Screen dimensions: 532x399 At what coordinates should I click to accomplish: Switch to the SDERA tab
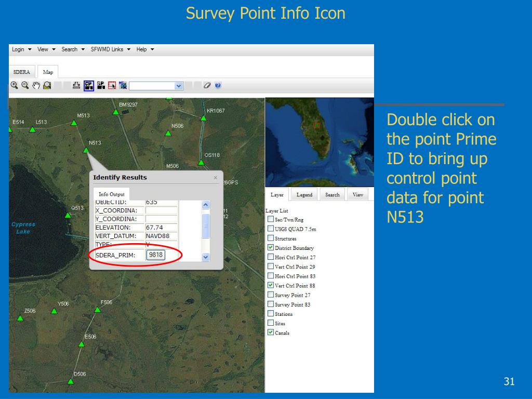[x=22, y=72]
